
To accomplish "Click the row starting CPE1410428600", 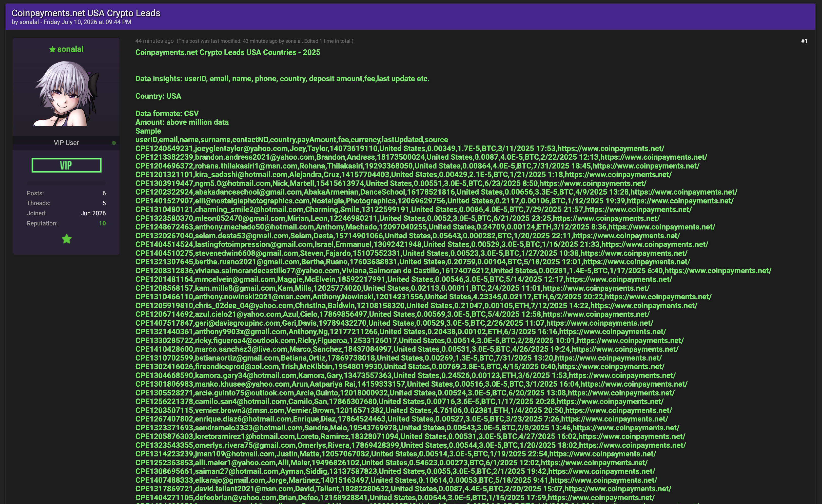I will [407, 349].
